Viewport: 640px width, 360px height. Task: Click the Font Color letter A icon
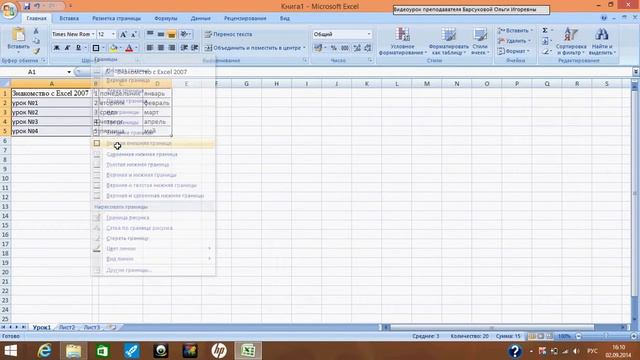tap(129, 48)
